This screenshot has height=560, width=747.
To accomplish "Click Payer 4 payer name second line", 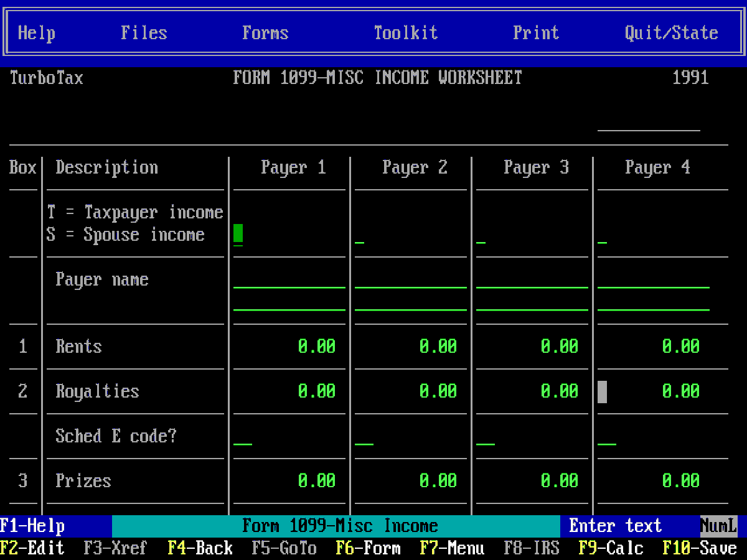I will (x=654, y=302).
